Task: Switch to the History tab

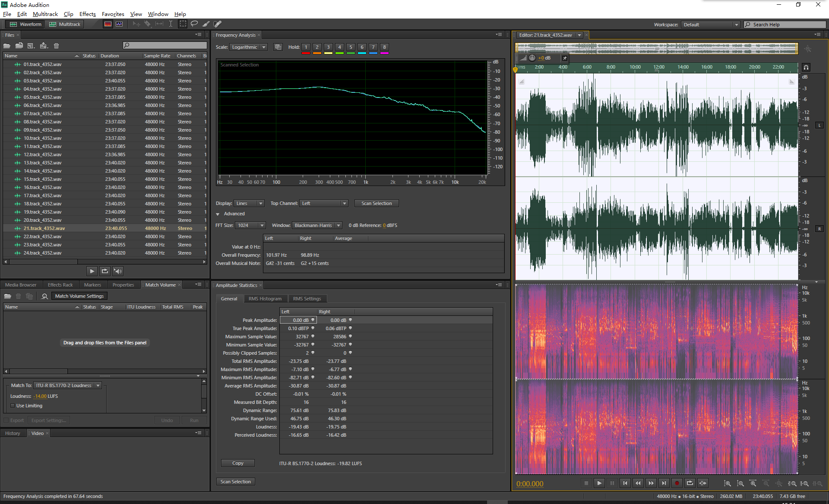Action: click(13, 433)
